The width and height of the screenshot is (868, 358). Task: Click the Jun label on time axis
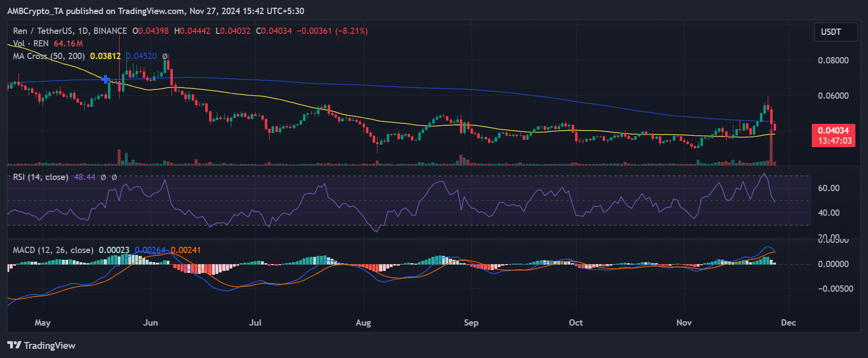click(151, 323)
